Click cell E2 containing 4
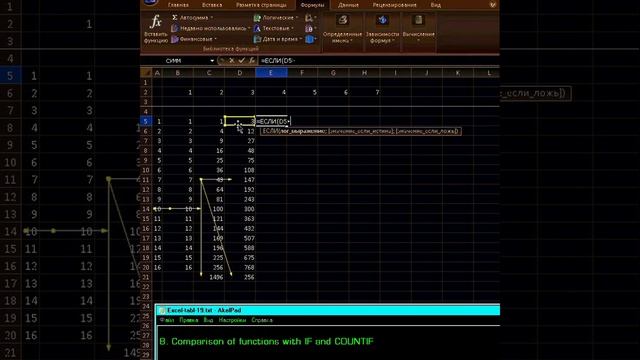The image size is (640, 360). point(271,92)
